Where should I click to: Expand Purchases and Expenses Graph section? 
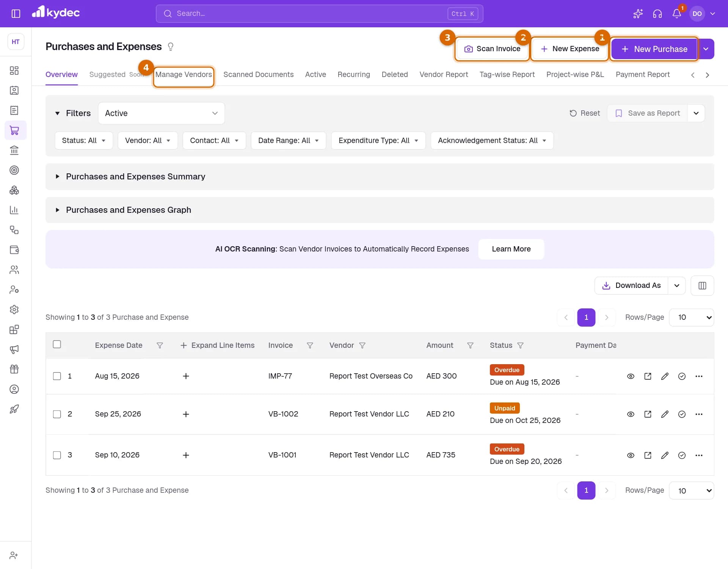coord(380,210)
